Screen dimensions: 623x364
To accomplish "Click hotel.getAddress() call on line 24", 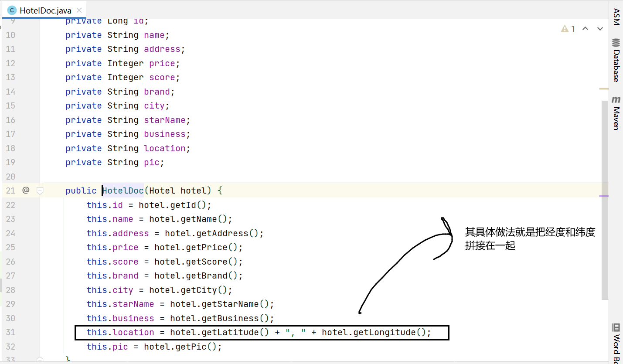I will point(212,233).
